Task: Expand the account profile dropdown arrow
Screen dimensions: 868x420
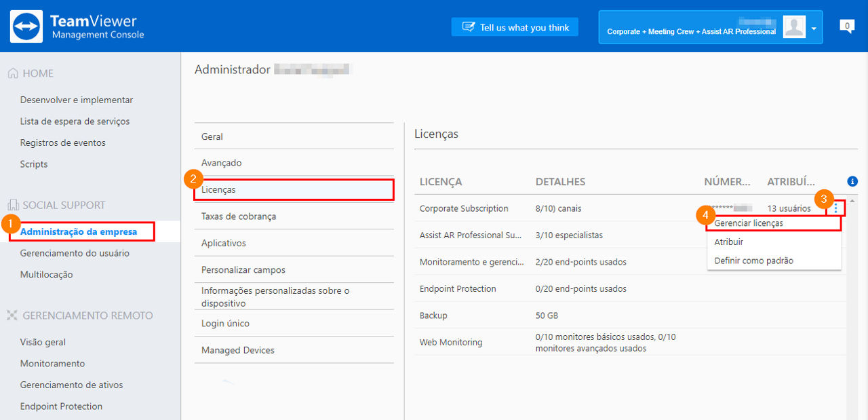Action: (x=814, y=29)
